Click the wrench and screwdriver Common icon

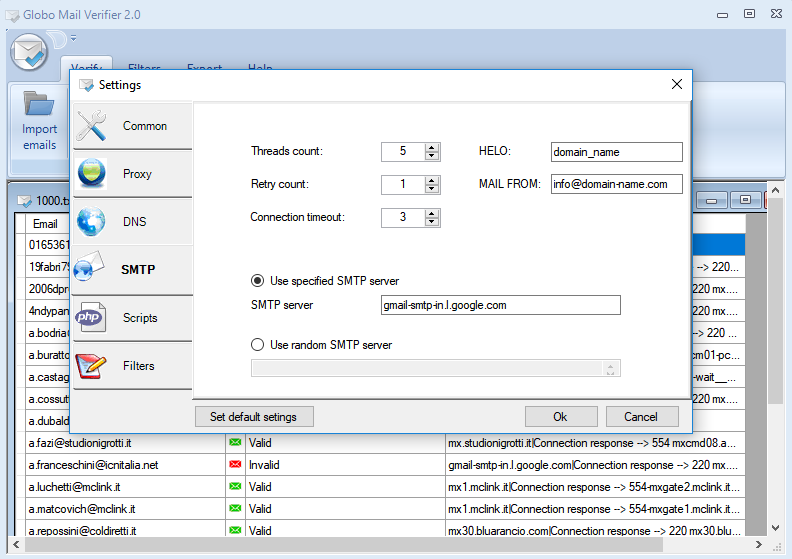pos(91,126)
